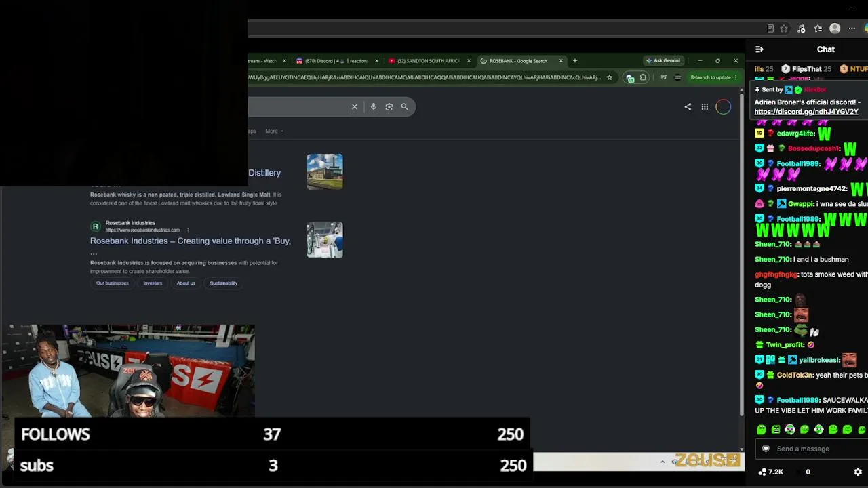Image resolution: width=868 pixels, height=488 pixels.
Task: Open the outer browser three-dot menu
Action: [852, 28]
